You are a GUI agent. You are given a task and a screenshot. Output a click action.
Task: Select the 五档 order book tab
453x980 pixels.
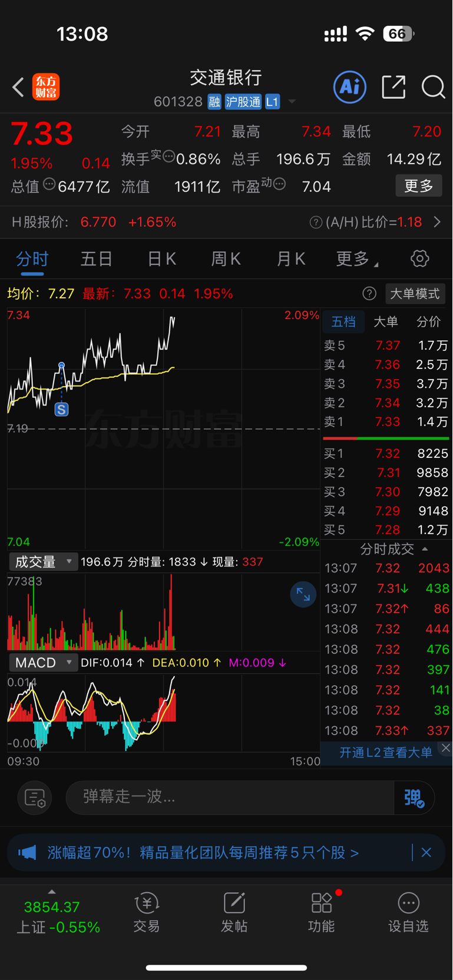click(x=343, y=321)
